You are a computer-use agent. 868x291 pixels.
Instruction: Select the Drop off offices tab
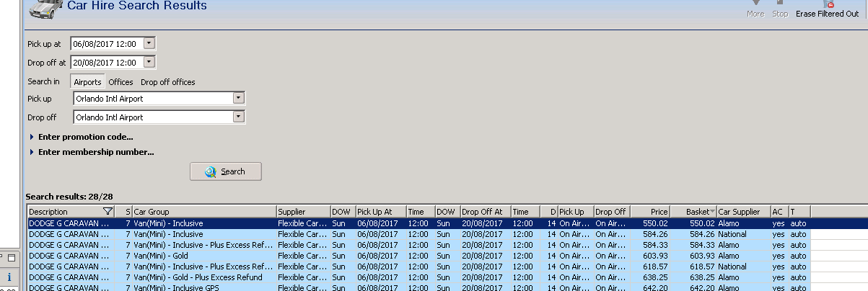click(x=168, y=82)
